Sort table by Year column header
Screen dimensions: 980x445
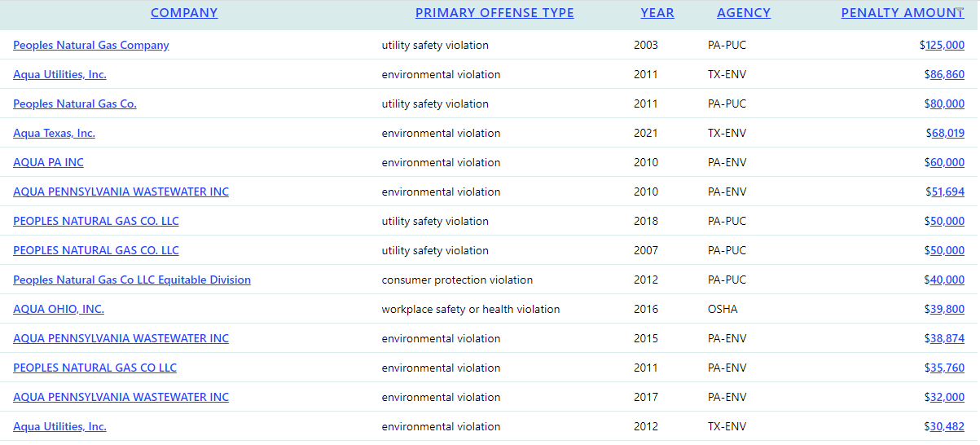657,13
